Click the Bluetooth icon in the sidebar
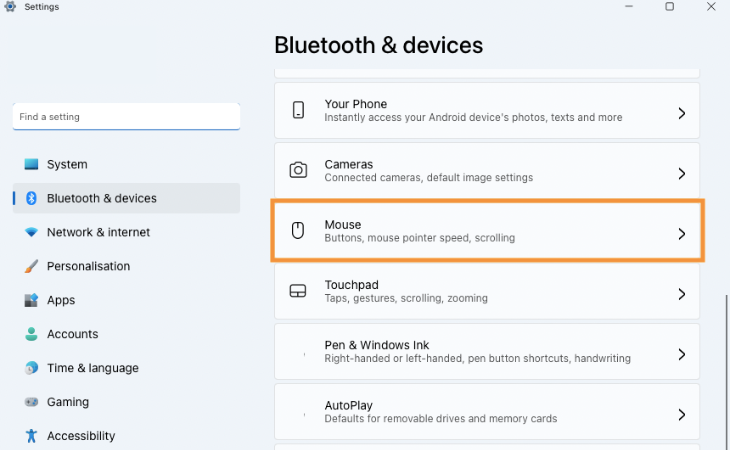 (31, 198)
